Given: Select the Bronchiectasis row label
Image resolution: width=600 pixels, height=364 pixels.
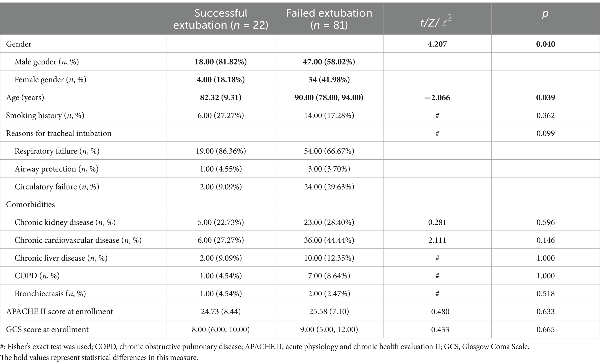Looking at the screenshot, I should pyautogui.click(x=50, y=294).
